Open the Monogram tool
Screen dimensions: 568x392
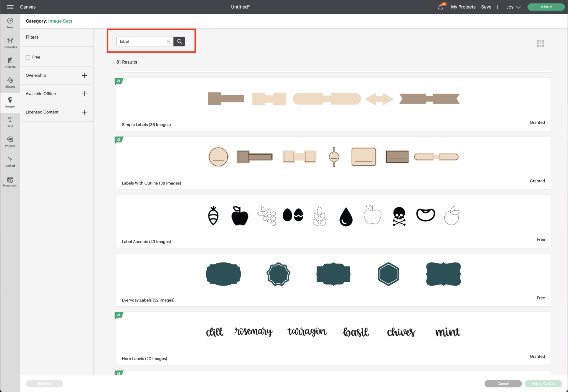[x=10, y=182]
